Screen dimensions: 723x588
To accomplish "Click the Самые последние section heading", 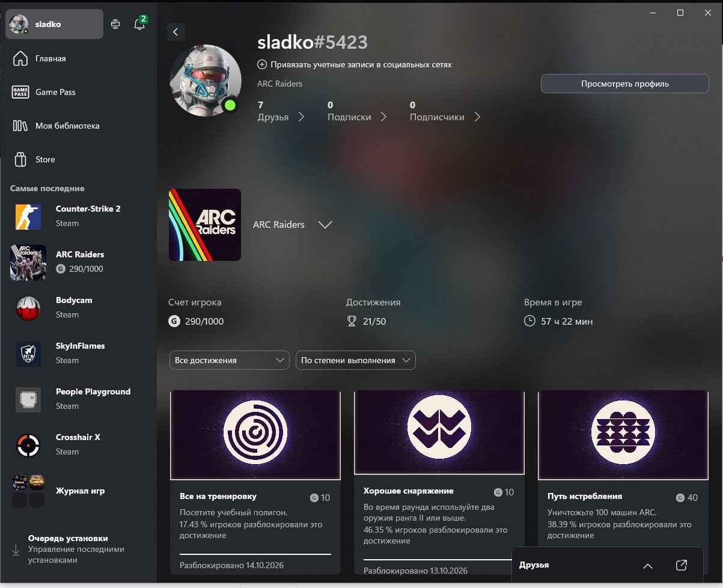I will click(x=47, y=188).
